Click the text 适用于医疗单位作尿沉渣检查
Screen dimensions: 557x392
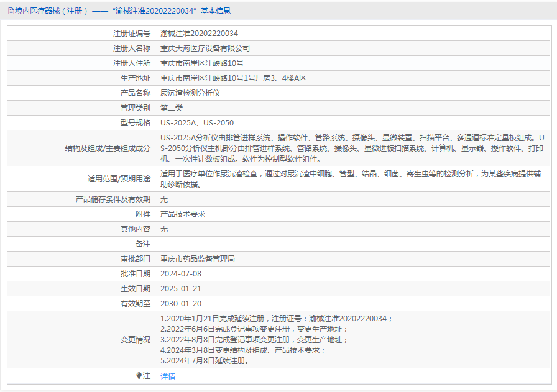[351, 179]
